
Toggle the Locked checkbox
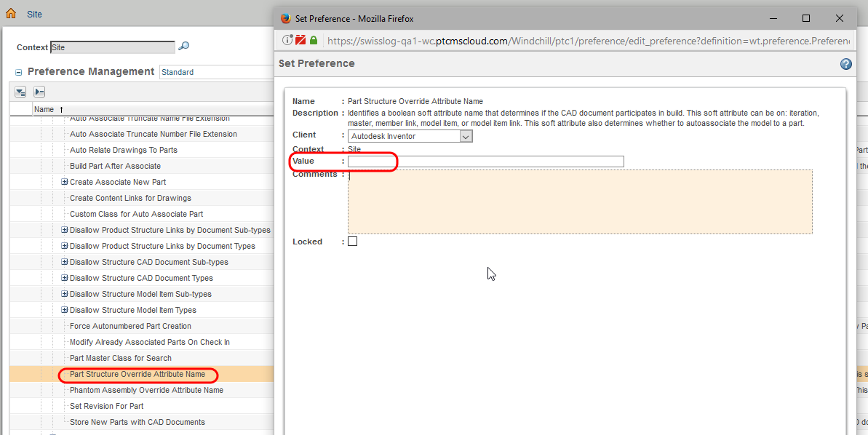352,242
